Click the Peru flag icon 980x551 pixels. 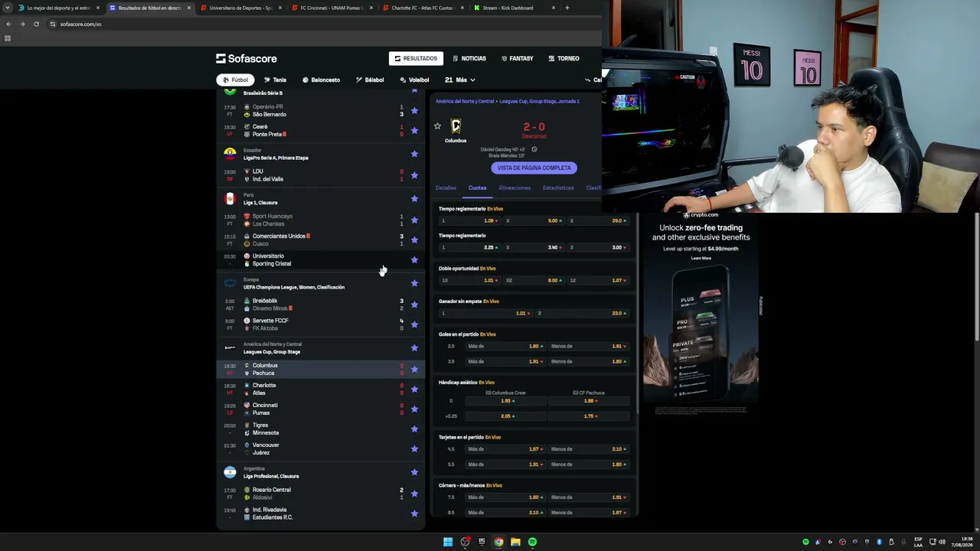pyautogui.click(x=230, y=198)
